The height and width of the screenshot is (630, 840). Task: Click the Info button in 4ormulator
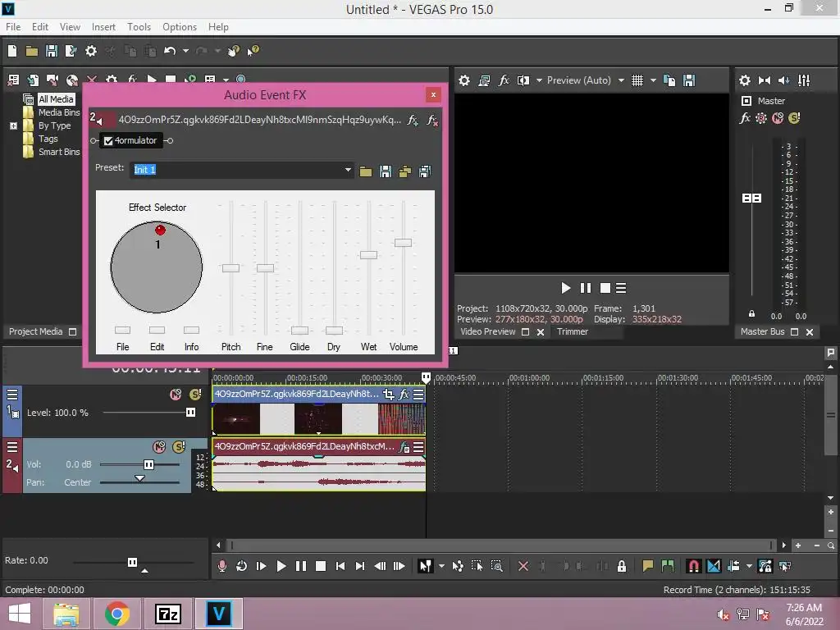click(191, 330)
